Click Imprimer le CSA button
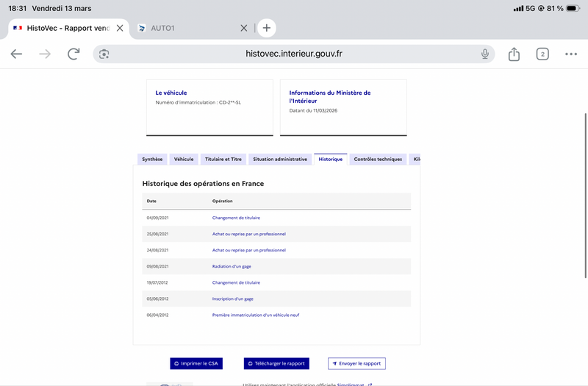588x386 pixels. coord(196,363)
